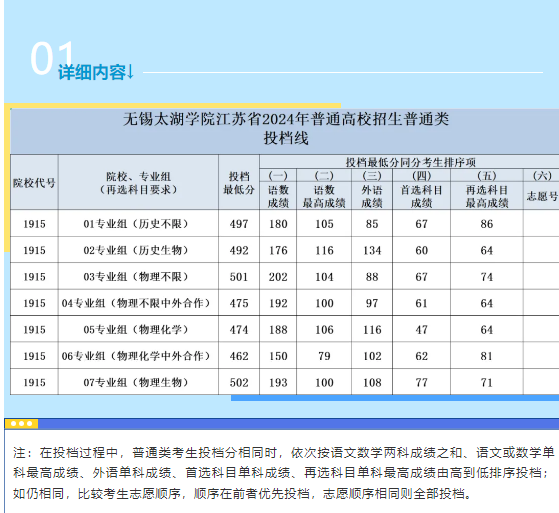Click the 再选科目最高成绩 value 86
The width and height of the screenshot is (559, 513).
[487, 224]
